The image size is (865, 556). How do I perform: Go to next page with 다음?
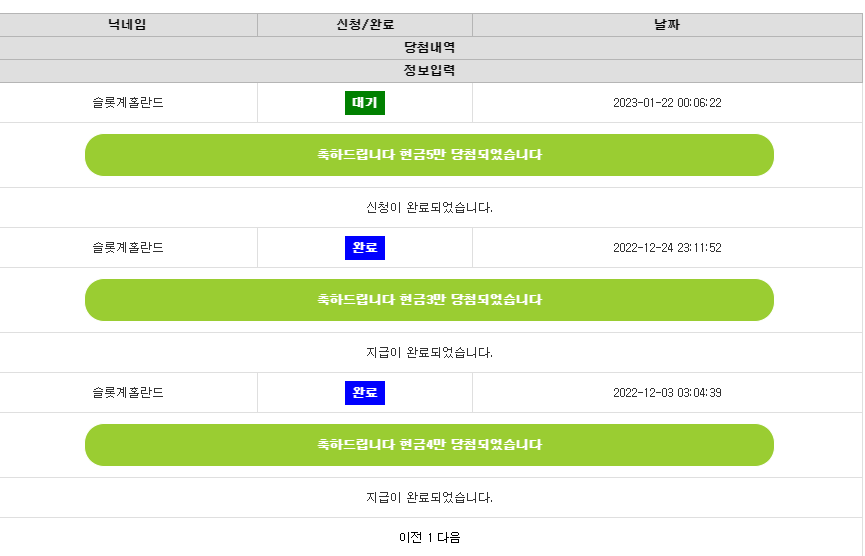[x=448, y=537]
